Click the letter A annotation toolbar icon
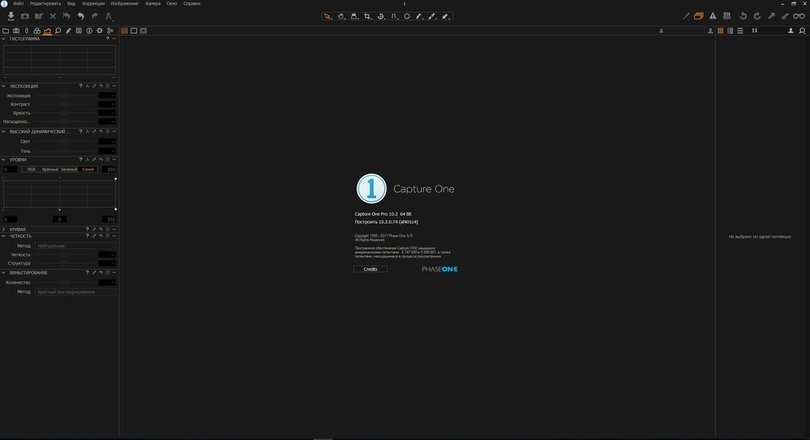 tap(109, 16)
